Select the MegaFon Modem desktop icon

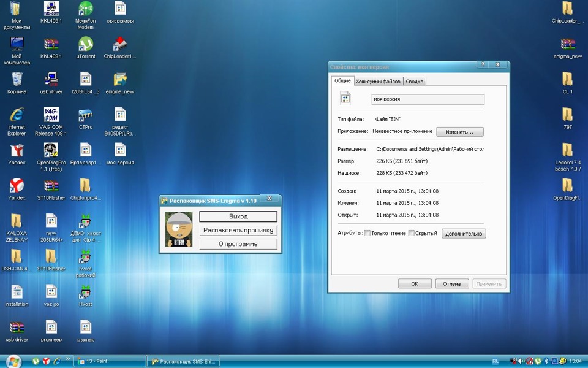86,9
